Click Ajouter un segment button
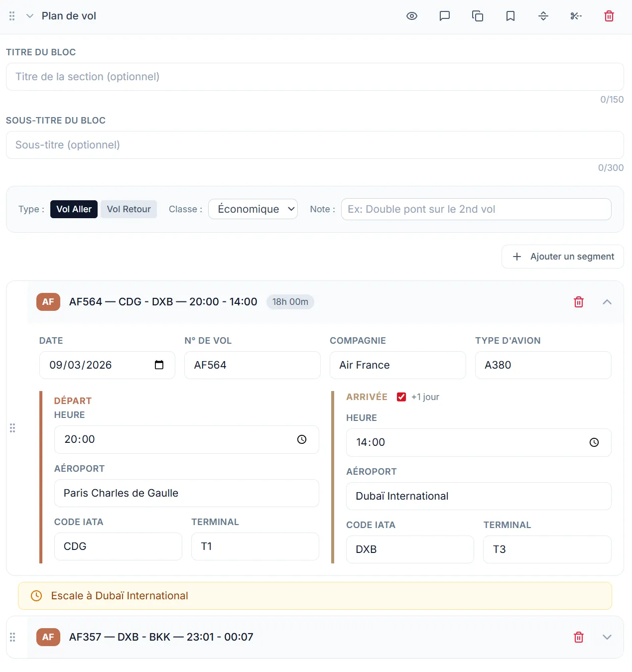Image resolution: width=632 pixels, height=672 pixels. pos(563,257)
